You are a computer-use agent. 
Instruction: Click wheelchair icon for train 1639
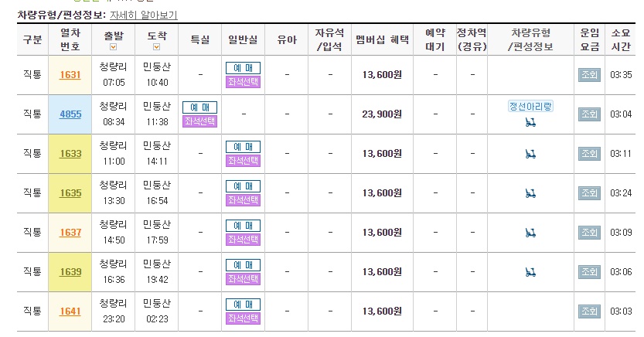tap(530, 272)
